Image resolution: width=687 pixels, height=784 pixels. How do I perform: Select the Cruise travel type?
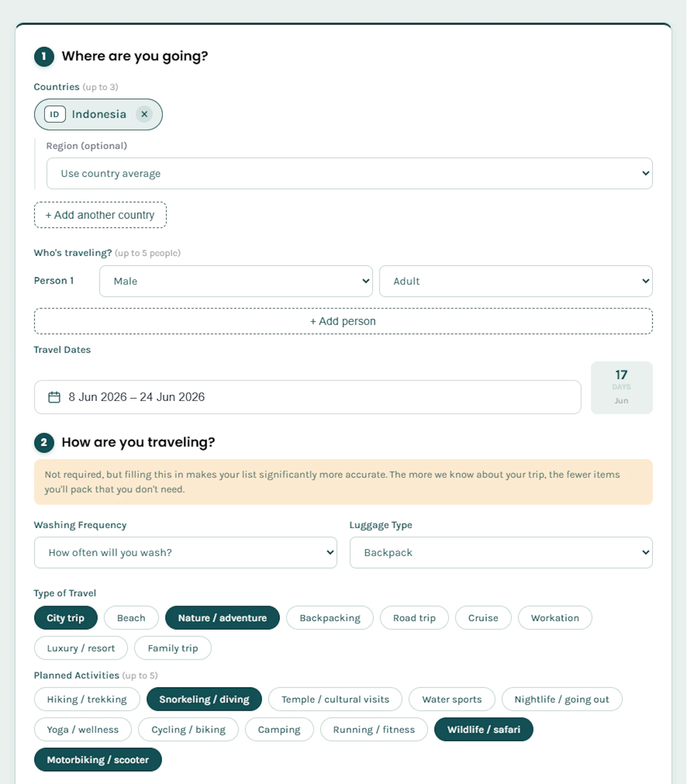point(483,618)
